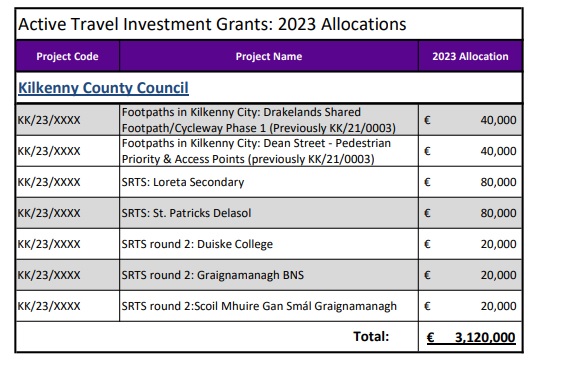Click the SRTS: St. Patricks Delasol cell
586x372 pixels.
point(269,213)
